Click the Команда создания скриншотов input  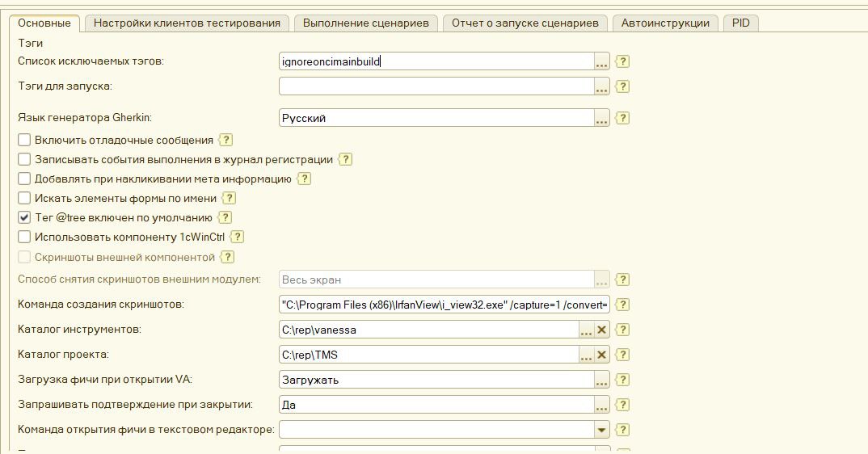coord(444,305)
